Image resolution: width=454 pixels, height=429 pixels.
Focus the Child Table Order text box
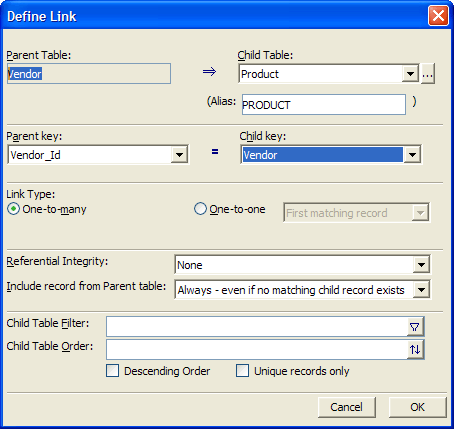[x=257, y=350]
